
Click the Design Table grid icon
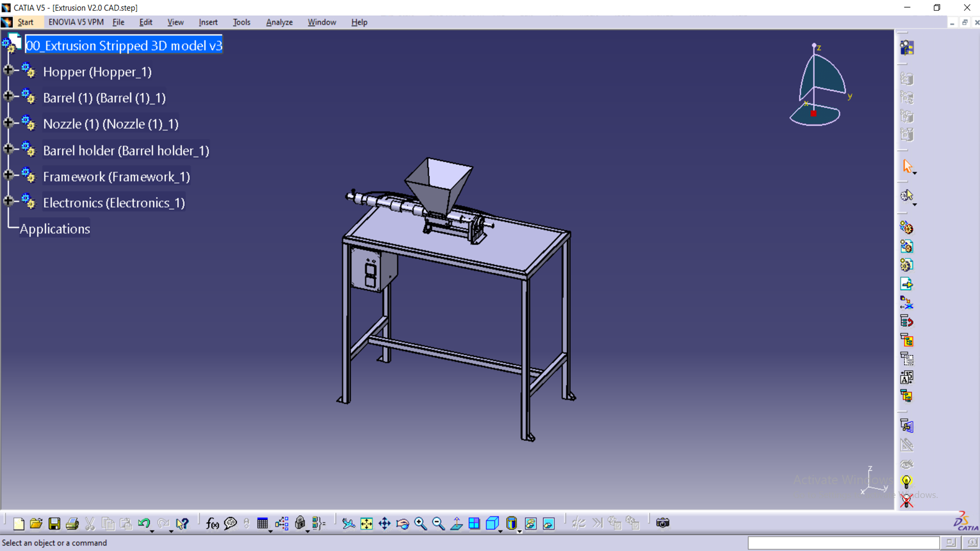point(262,523)
